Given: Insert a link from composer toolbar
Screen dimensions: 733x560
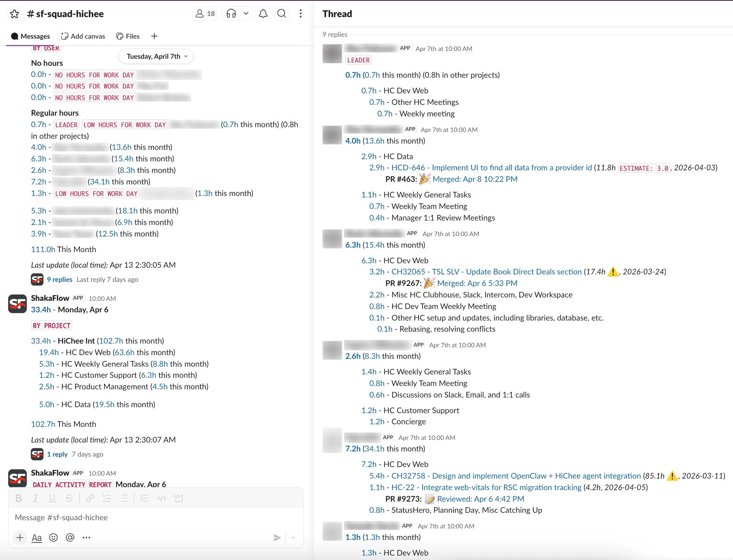Looking at the screenshot, I should [x=90, y=498].
